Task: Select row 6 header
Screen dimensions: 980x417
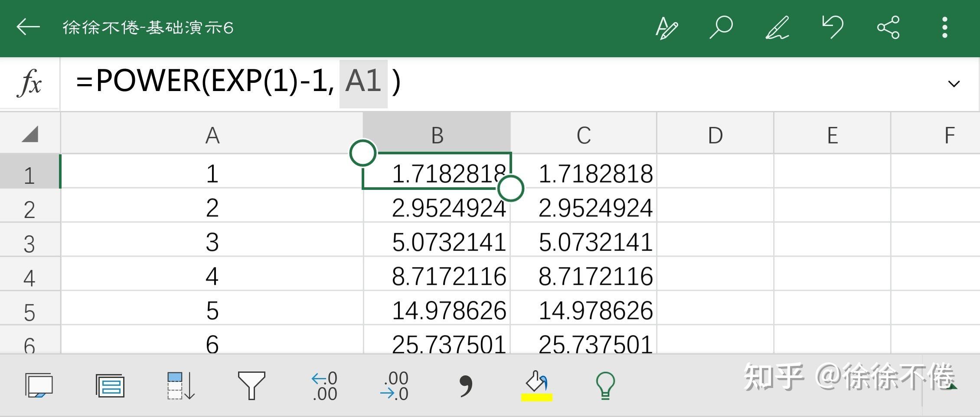Action: point(30,340)
